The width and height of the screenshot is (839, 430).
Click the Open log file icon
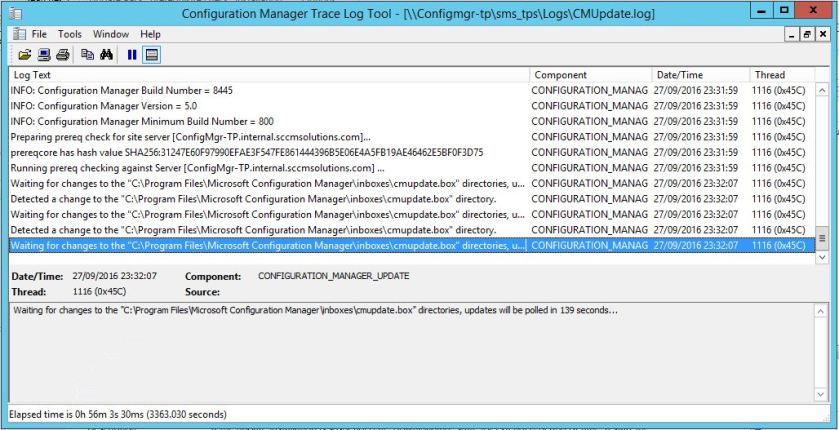[x=25, y=54]
